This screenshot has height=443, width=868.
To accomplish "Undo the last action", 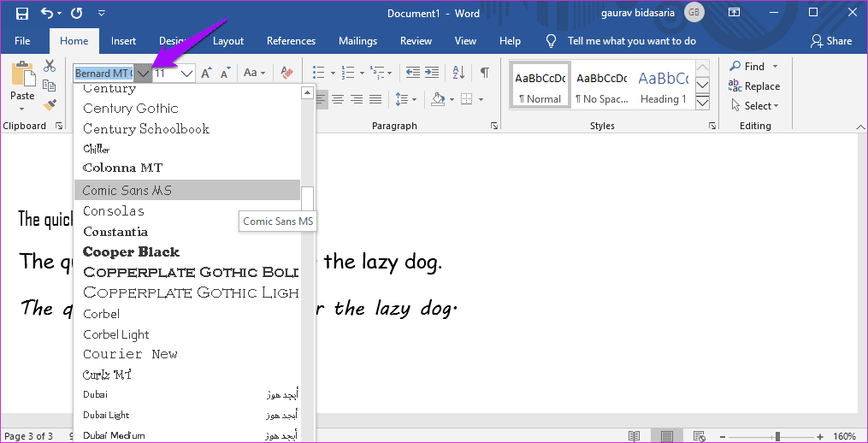I will point(48,14).
